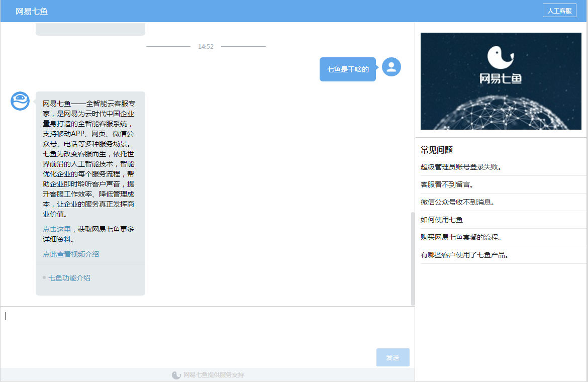Open the 点此查看视频介绍 link
Screen dimensions: 588x382
pos(71,254)
